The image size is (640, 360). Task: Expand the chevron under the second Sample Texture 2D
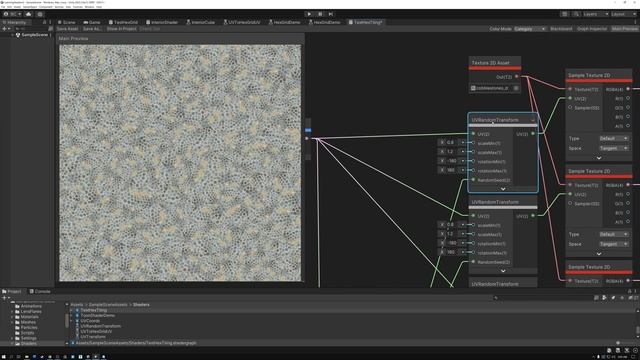click(x=599, y=254)
